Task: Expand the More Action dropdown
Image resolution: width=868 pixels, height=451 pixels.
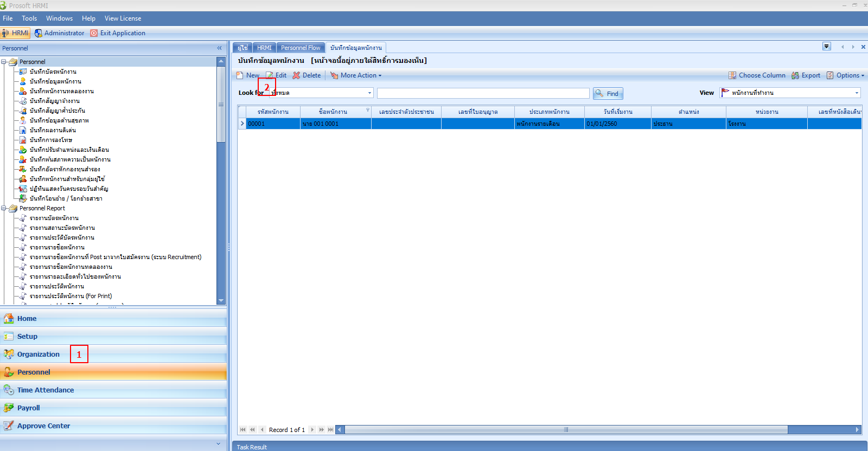Action: [x=360, y=75]
